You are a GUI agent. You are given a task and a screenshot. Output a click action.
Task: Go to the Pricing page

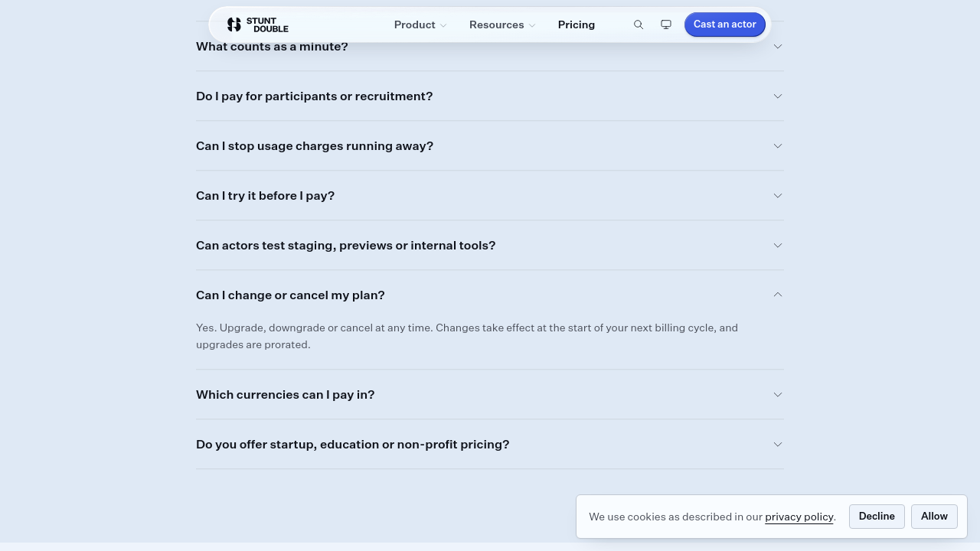[577, 24]
